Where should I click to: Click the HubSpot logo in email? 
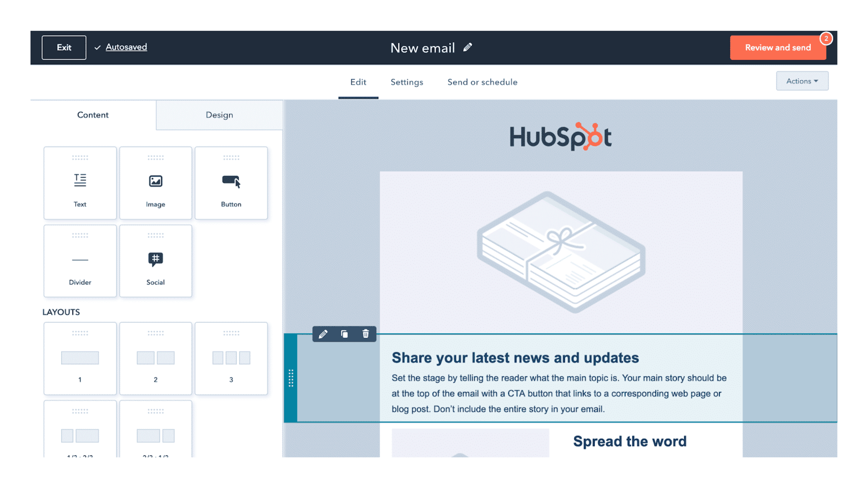561,137
